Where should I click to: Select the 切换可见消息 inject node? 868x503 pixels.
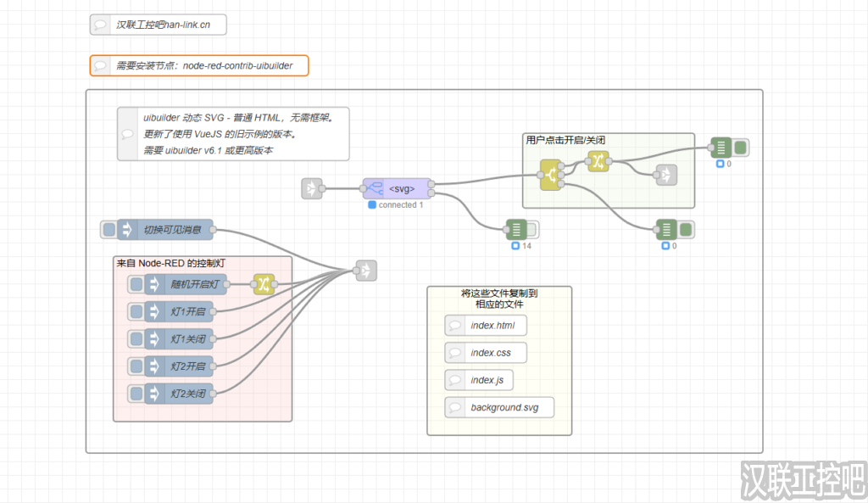pyautogui.click(x=165, y=229)
